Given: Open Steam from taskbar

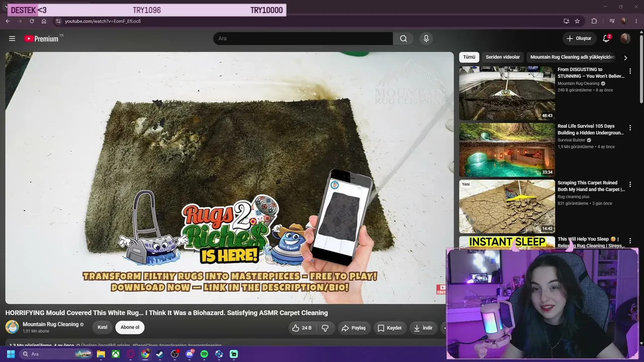Looking at the screenshot, I should [160, 354].
